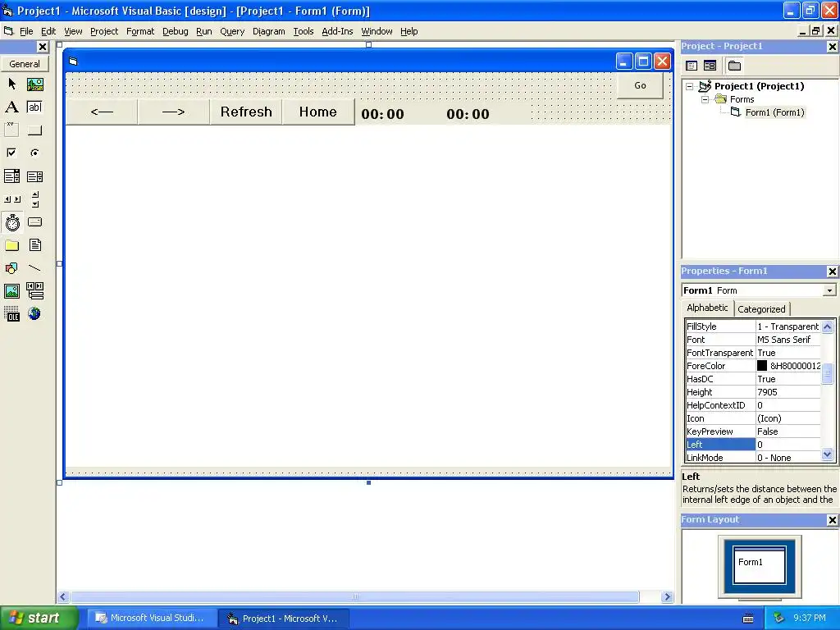Select the Frame control tool
This screenshot has height=630, width=840.
11,130
